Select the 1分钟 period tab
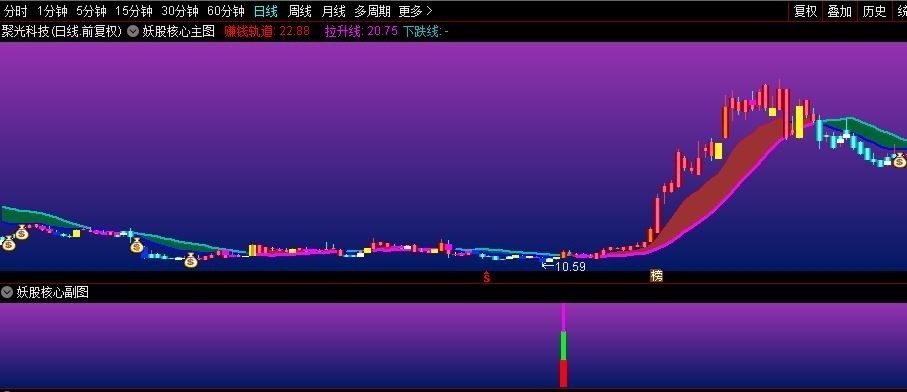The image size is (907, 392). point(52,11)
